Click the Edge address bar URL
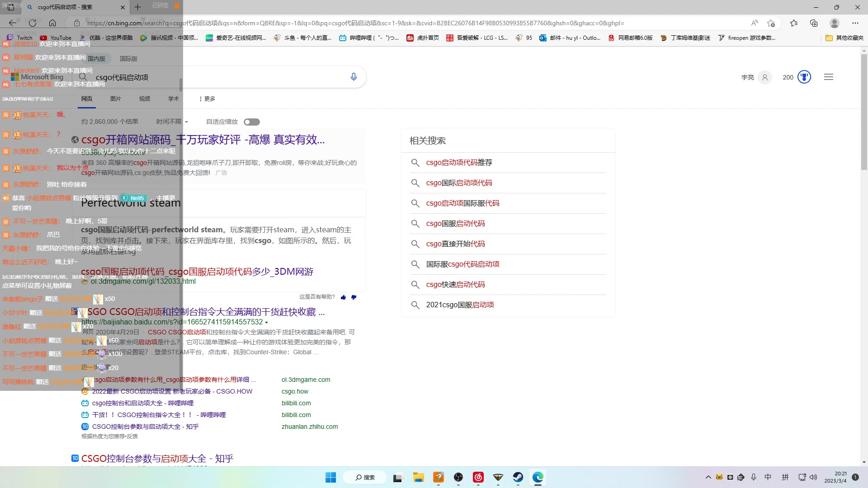This screenshot has height=488, width=868. [355, 23]
